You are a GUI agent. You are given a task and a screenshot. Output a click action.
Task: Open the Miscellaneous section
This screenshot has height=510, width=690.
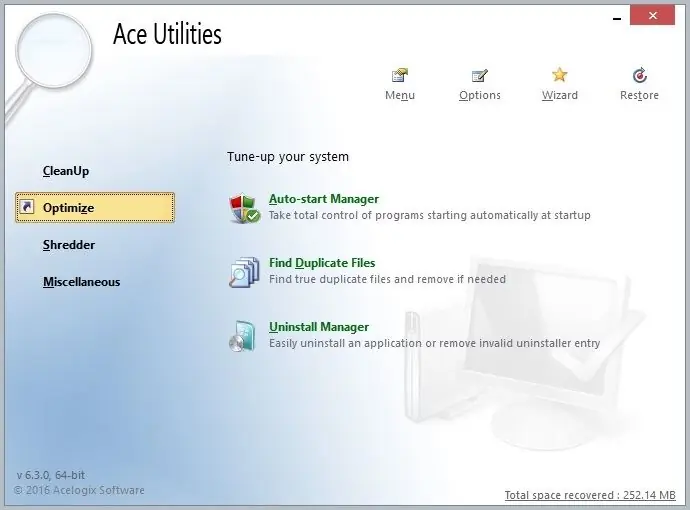(x=81, y=282)
